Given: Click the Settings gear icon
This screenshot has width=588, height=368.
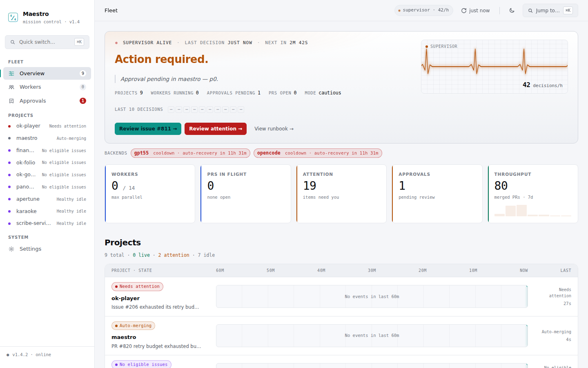Looking at the screenshot, I should point(11,249).
